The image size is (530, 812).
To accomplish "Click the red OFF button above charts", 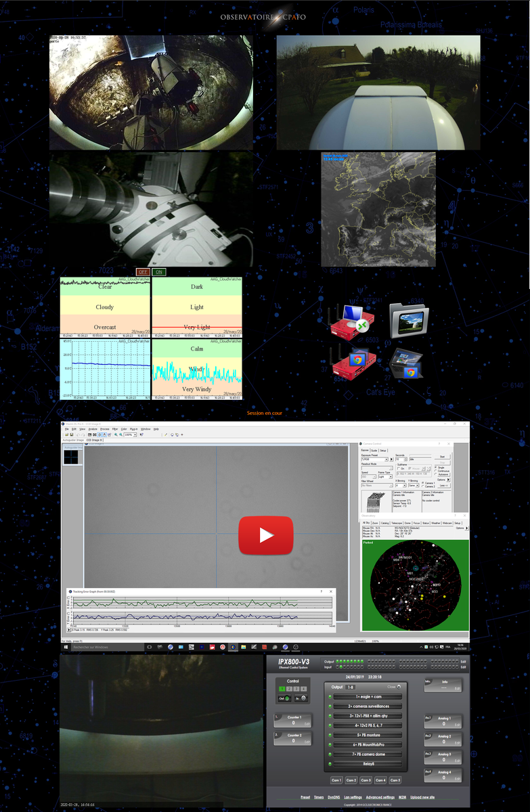I will click(142, 272).
